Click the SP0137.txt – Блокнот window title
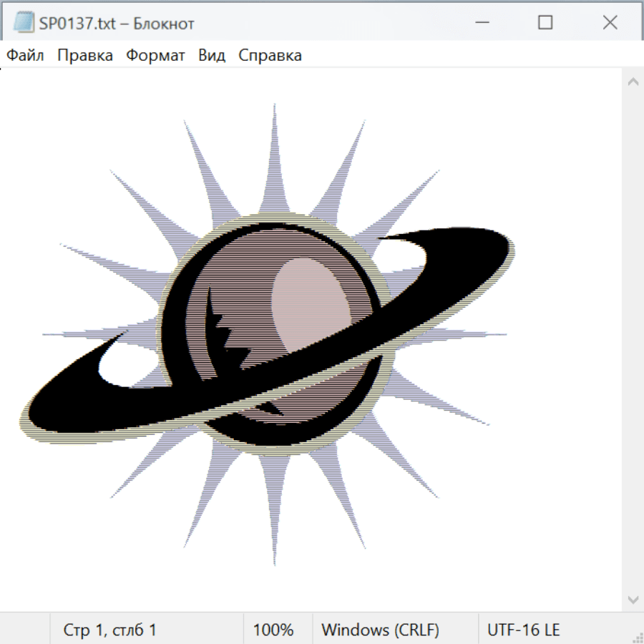 (117, 24)
